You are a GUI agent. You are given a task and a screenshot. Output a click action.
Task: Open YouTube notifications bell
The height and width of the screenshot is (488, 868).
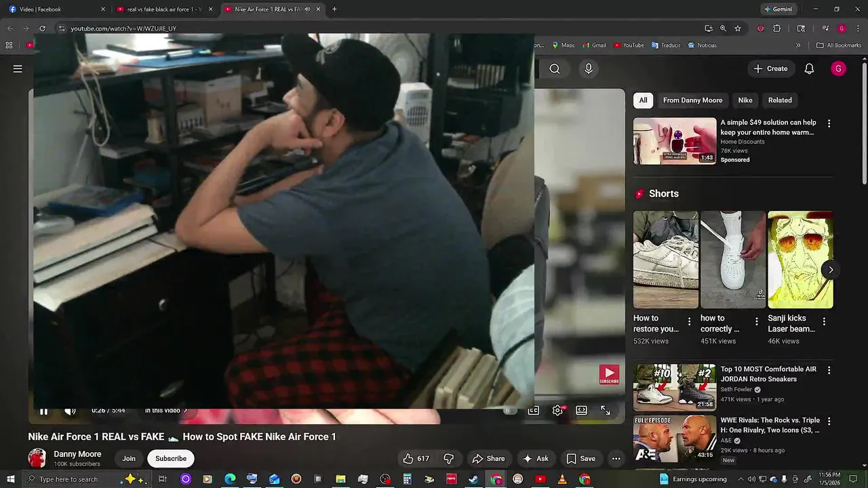coord(809,68)
